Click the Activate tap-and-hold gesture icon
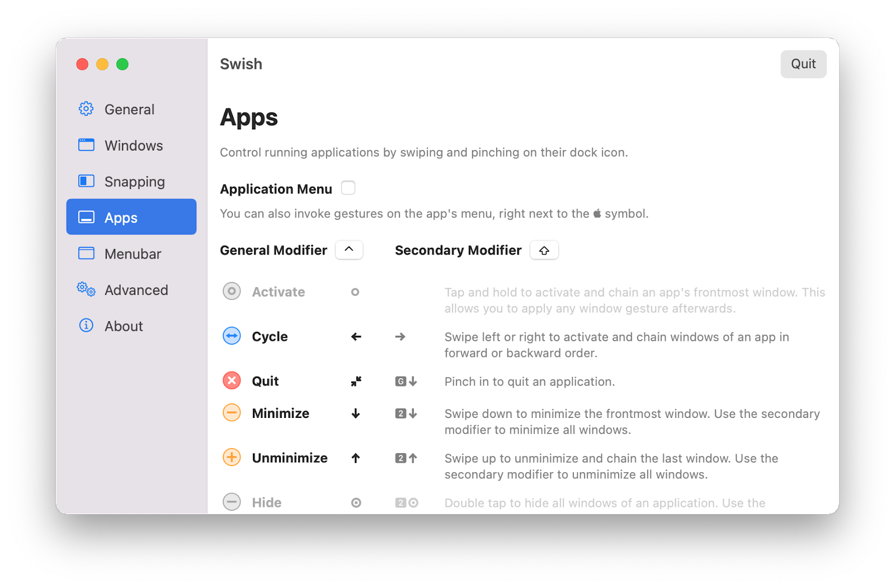Image resolution: width=895 pixels, height=588 pixels. (x=355, y=292)
